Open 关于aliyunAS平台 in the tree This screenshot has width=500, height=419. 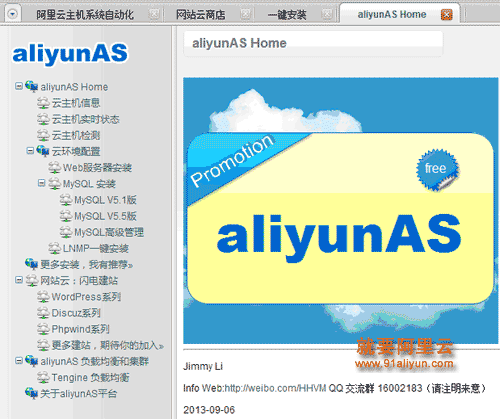[79, 394]
